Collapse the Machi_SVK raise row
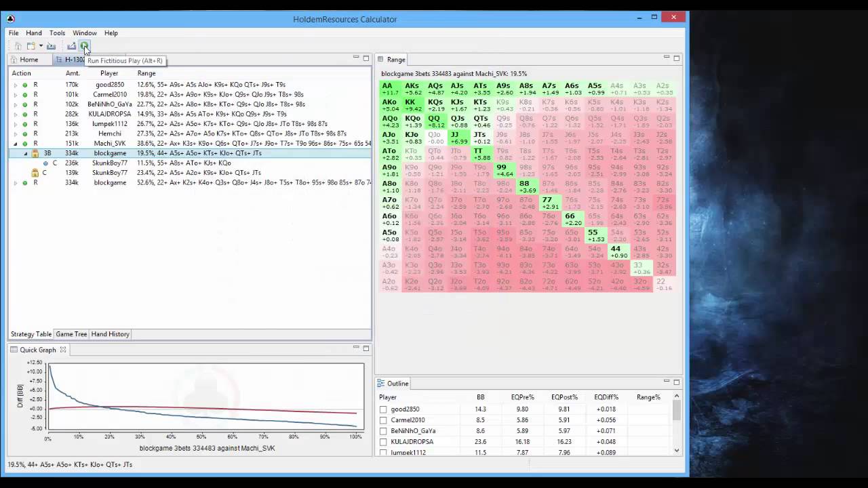The width and height of the screenshot is (868, 488). tap(16, 144)
